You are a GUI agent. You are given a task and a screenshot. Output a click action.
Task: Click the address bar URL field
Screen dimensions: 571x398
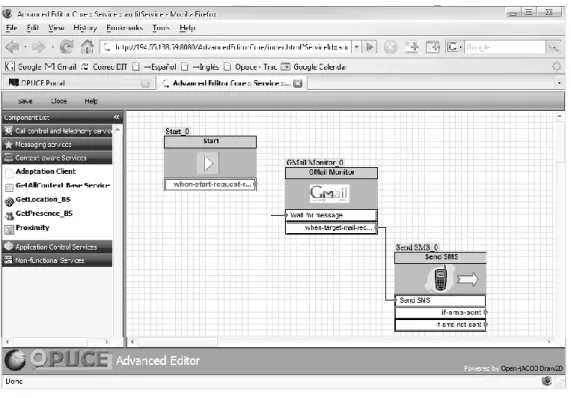click(227, 47)
